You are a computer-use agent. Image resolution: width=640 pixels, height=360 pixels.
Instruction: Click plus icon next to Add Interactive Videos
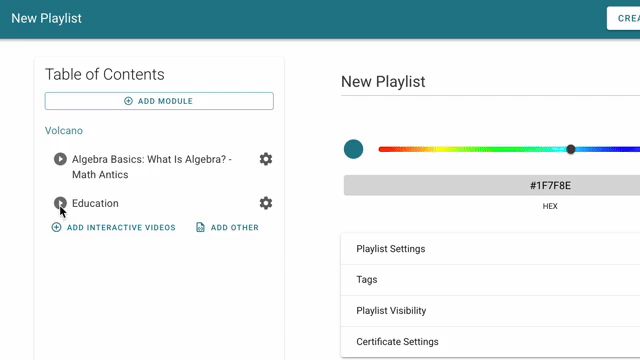pyautogui.click(x=56, y=227)
